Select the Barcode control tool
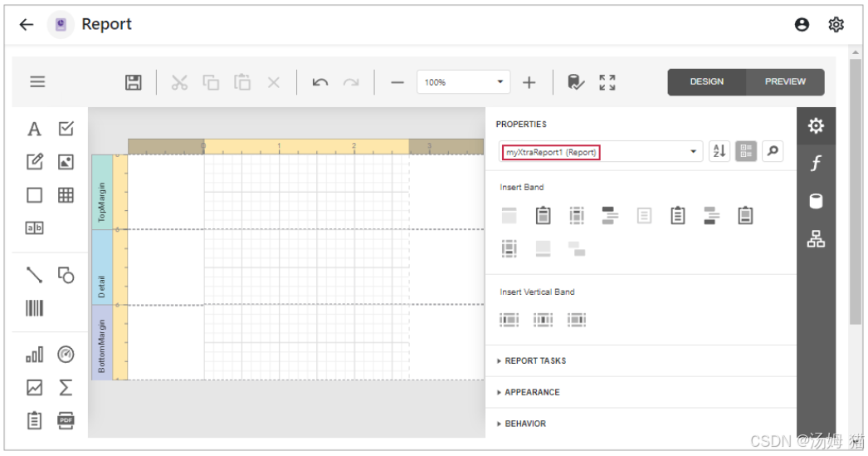Viewport: 868px width, 456px height. tap(34, 308)
